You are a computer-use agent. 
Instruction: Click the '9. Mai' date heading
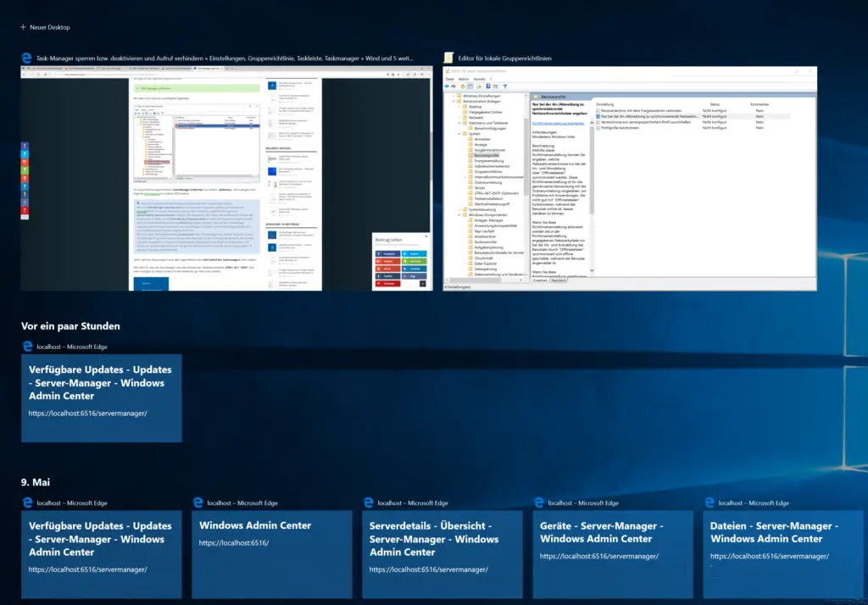pyautogui.click(x=36, y=482)
